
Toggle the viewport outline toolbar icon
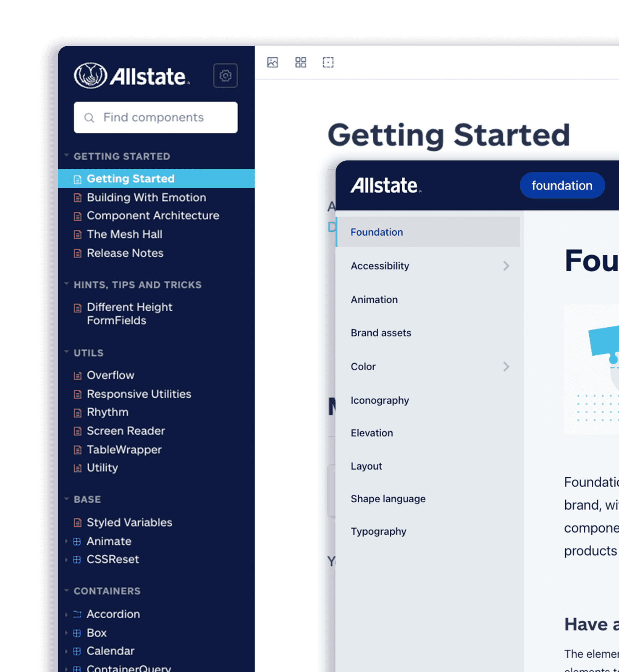328,63
